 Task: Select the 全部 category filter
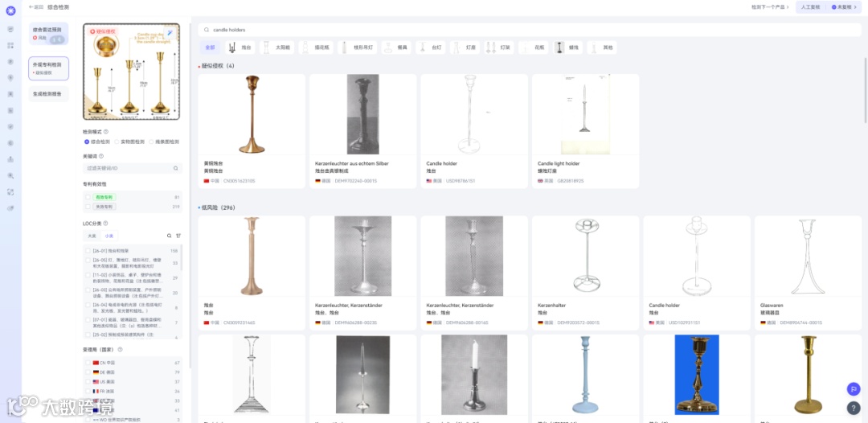click(209, 47)
